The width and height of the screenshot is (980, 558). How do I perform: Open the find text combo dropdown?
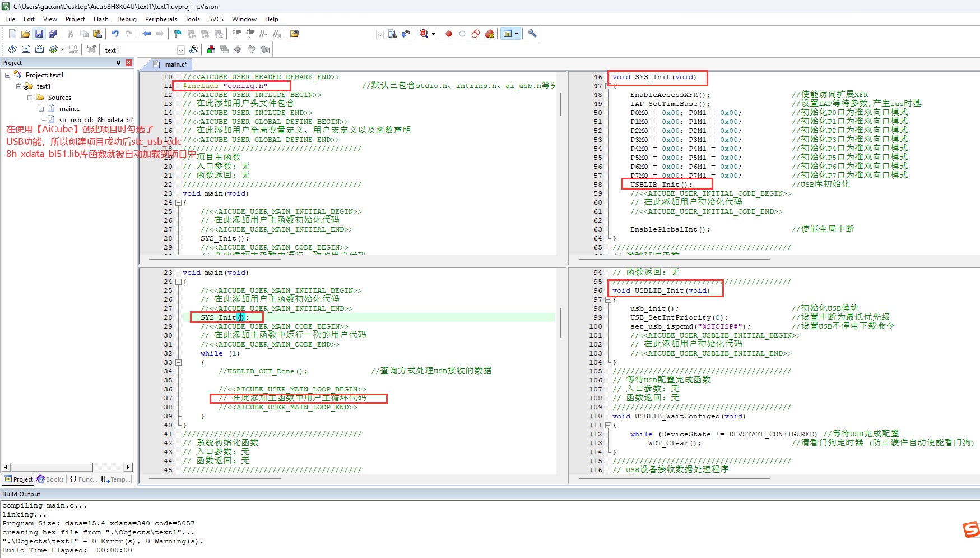coord(379,34)
